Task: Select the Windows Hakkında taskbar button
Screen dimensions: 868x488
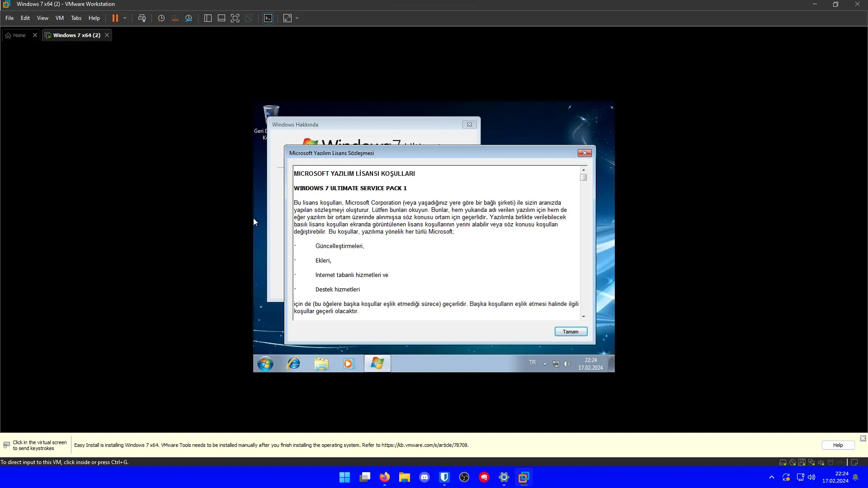Action: [377, 363]
